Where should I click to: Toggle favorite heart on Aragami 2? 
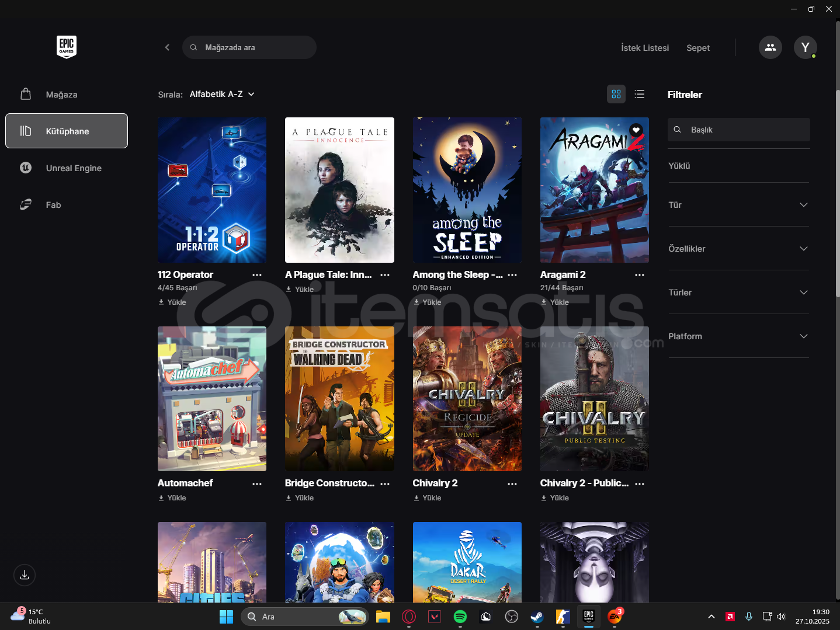point(636,130)
